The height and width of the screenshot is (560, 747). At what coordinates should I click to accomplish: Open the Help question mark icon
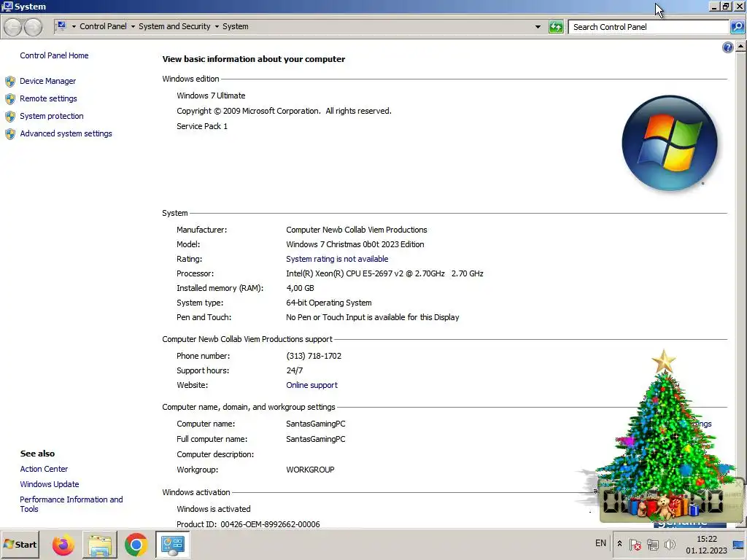[x=727, y=47]
